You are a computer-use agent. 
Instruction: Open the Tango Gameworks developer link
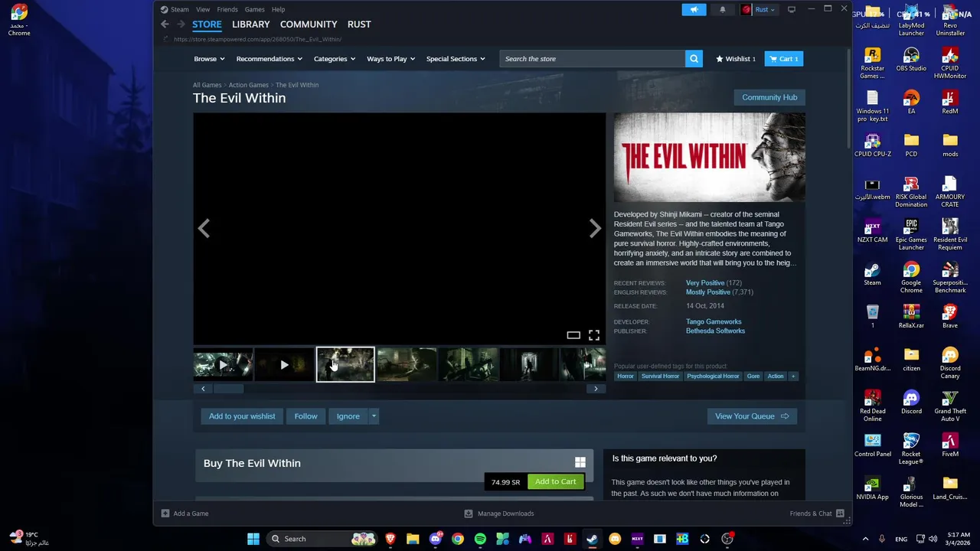pyautogui.click(x=714, y=321)
